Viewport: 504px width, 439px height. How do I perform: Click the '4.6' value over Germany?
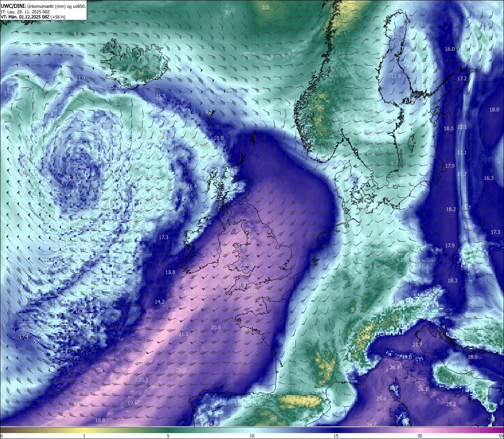(x=372, y=267)
